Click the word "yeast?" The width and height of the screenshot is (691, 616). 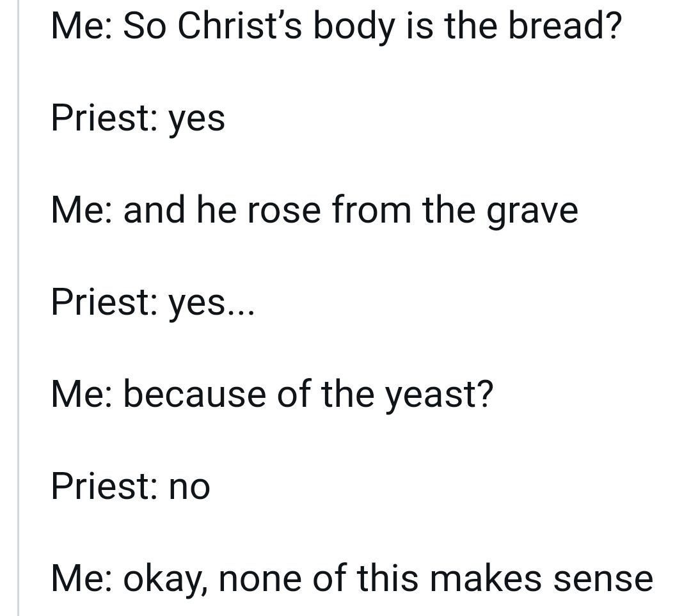tap(440, 396)
